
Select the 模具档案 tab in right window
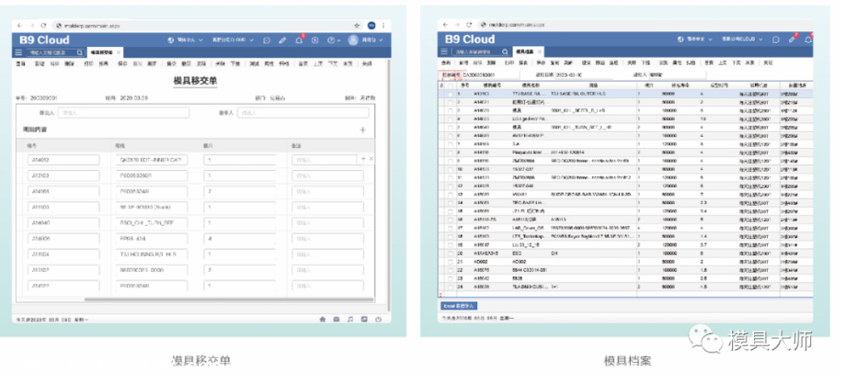tap(526, 52)
